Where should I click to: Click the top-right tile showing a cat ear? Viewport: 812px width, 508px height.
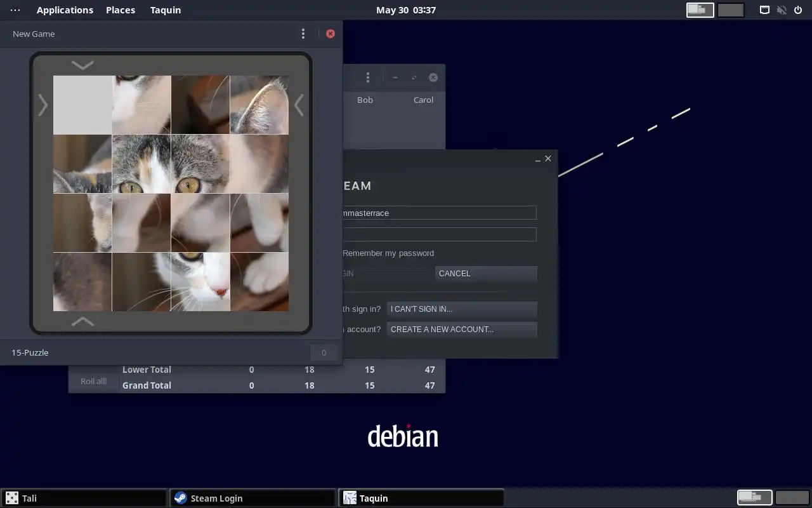(259, 105)
